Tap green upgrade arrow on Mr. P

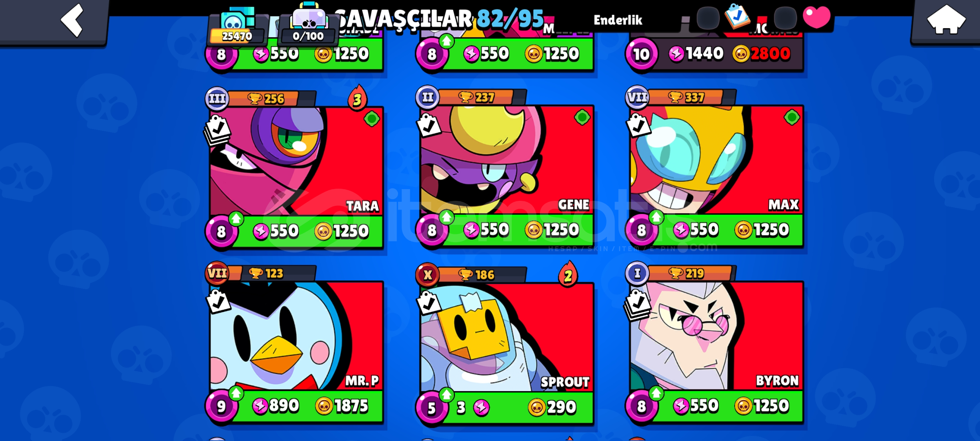tap(236, 394)
